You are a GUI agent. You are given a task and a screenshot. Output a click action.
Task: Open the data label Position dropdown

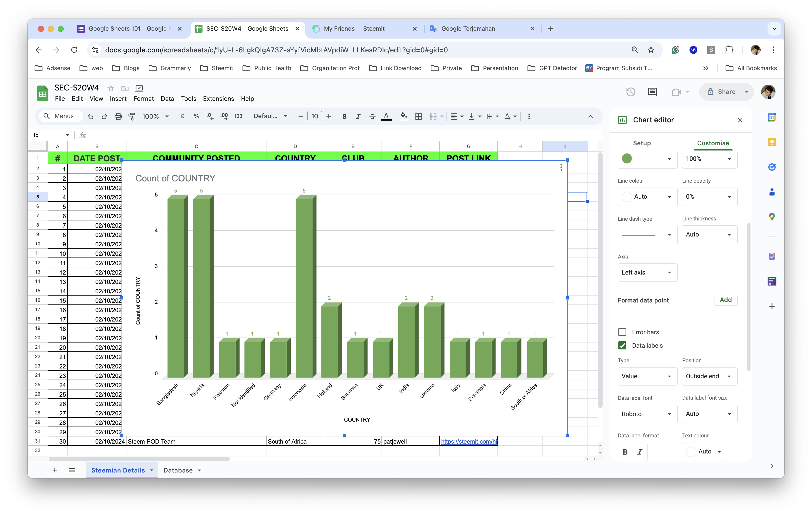709,376
